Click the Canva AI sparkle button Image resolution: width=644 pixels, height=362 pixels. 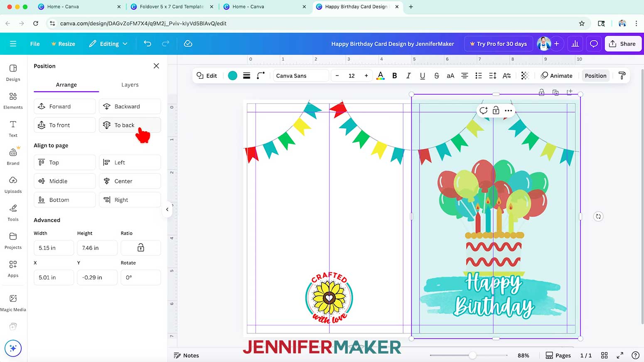pyautogui.click(x=13, y=348)
